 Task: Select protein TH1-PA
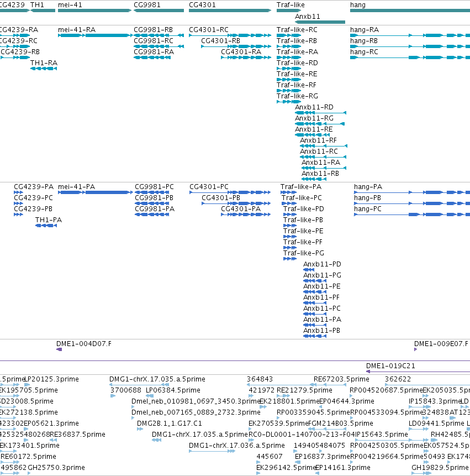coord(49,220)
